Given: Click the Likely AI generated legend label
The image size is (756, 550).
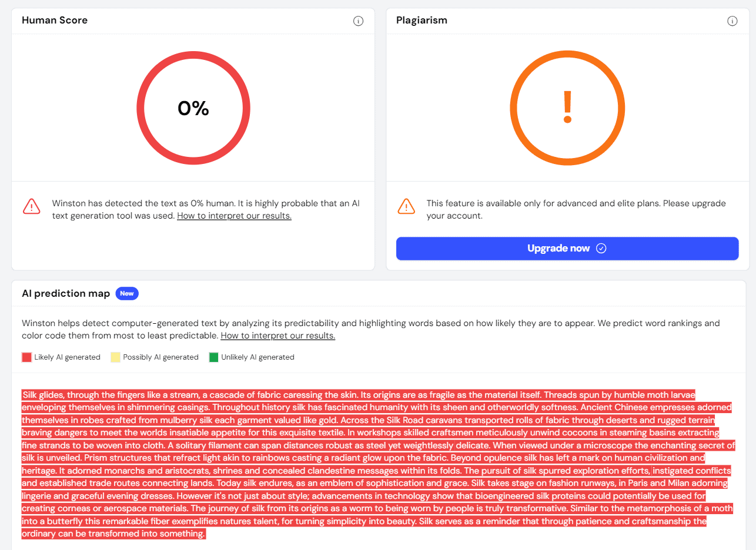Looking at the screenshot, I should [67, 357].
